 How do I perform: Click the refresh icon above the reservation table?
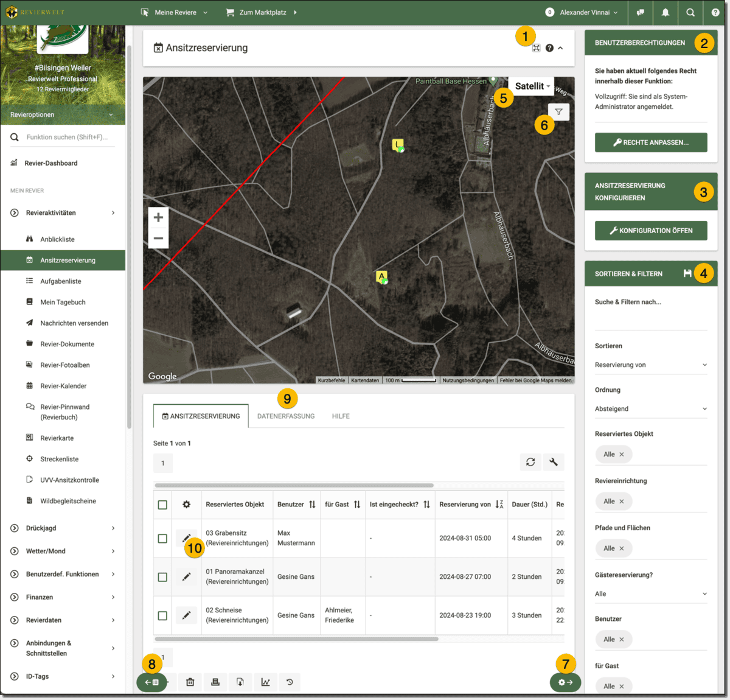click(x=530, y=463)
